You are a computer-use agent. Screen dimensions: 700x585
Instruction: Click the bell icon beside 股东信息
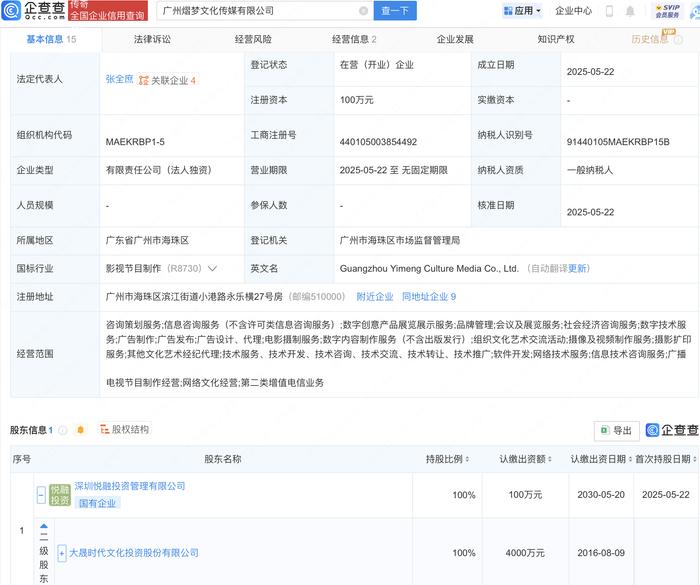pos(80,430)
